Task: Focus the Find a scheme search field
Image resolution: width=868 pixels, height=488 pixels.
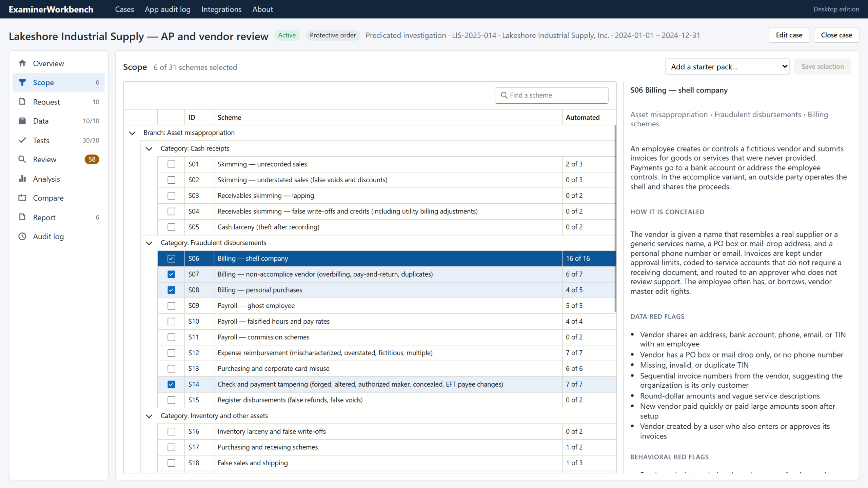Action: (551, 95)
